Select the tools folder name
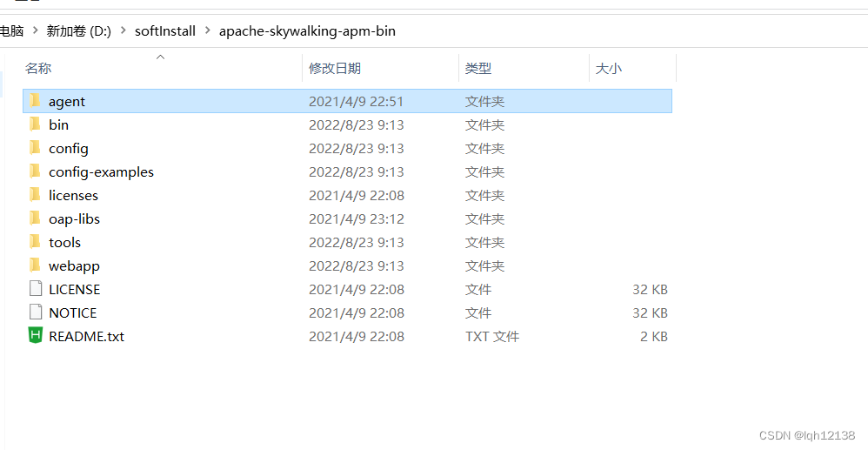This screenshot has height=450, width=868. (64, 242)
